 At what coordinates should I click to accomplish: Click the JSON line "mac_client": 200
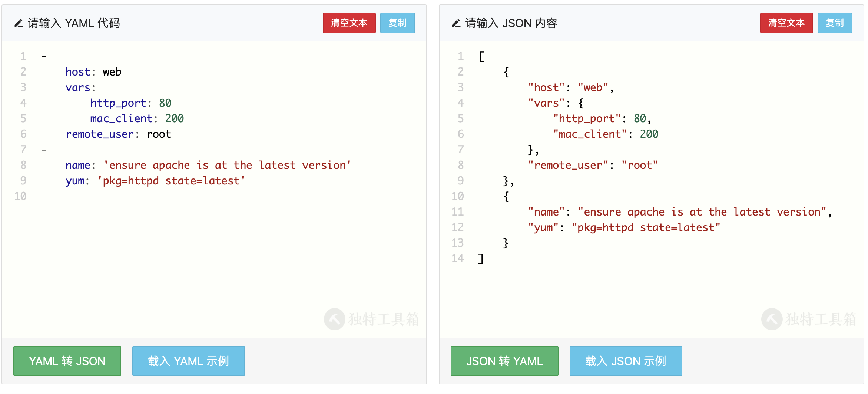606,134
